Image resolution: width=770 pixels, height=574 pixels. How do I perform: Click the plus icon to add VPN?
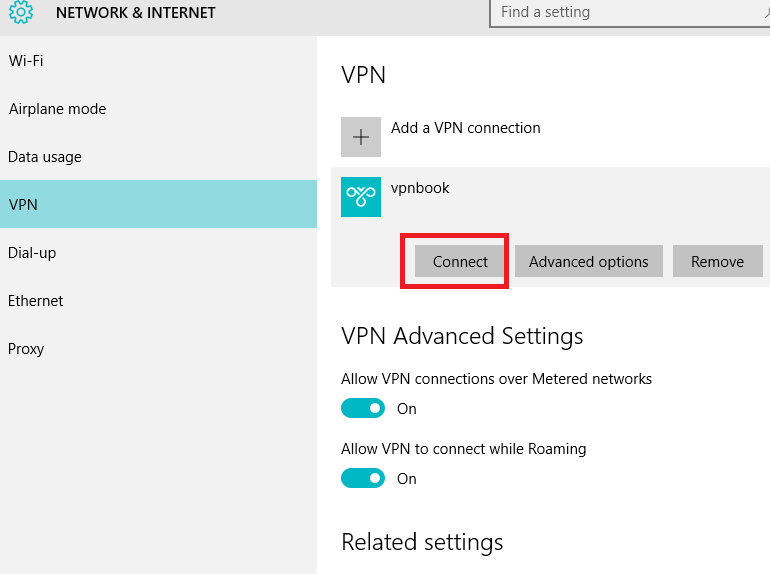coord(361,137)
